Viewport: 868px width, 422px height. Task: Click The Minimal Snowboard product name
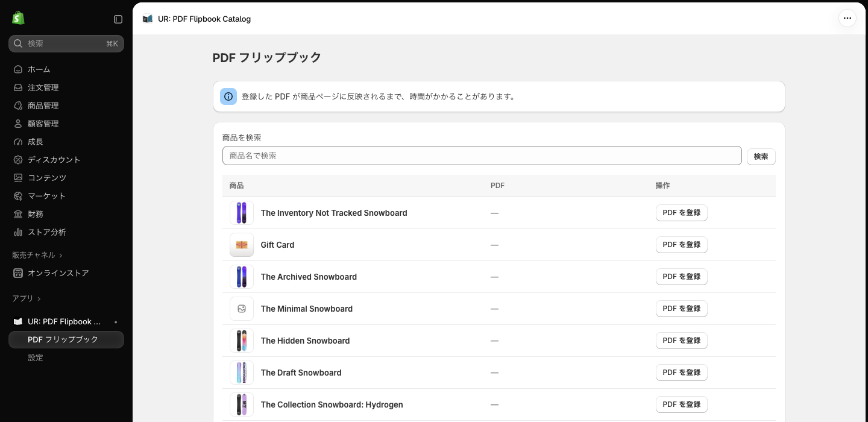307,309
